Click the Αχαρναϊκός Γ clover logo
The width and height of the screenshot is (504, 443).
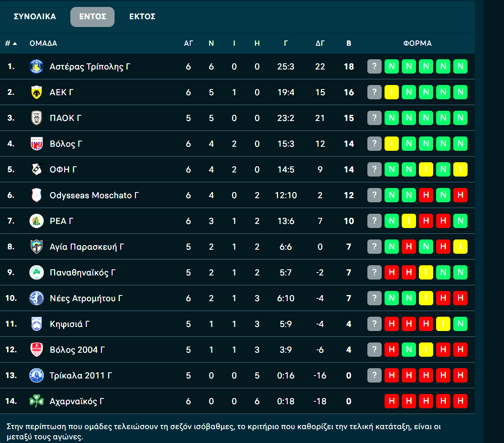(x=36, y=401)
